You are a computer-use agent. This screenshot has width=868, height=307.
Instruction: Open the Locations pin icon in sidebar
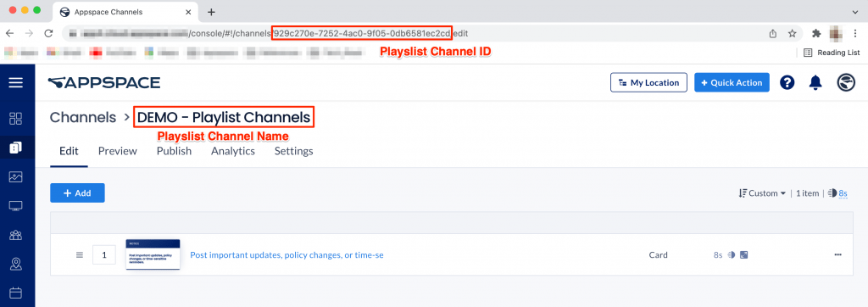pos(15,265)
